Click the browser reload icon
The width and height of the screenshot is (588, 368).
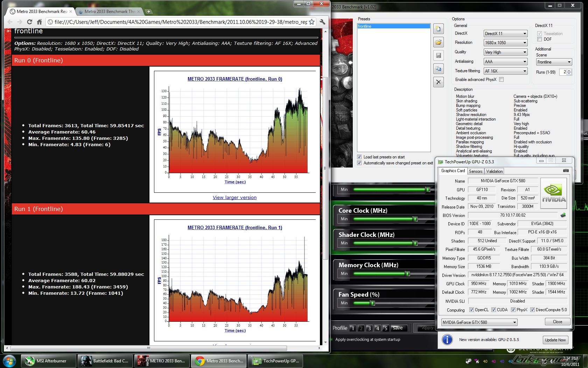pos(29,22)
